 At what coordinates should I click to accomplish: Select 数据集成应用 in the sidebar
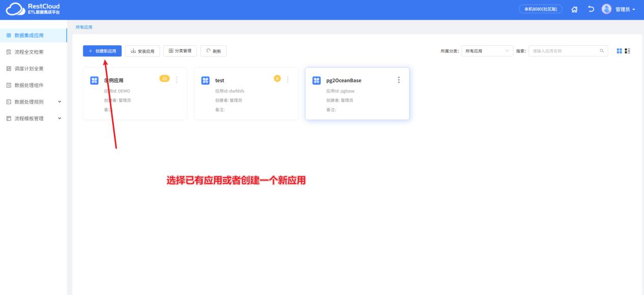click(x=33, y=35)
